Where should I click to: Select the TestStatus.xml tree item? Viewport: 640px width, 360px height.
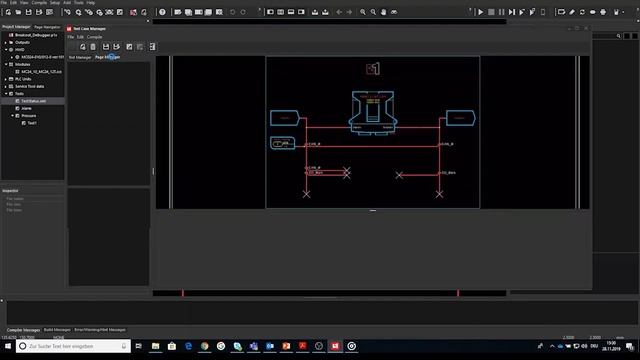[x=33, y=101]
